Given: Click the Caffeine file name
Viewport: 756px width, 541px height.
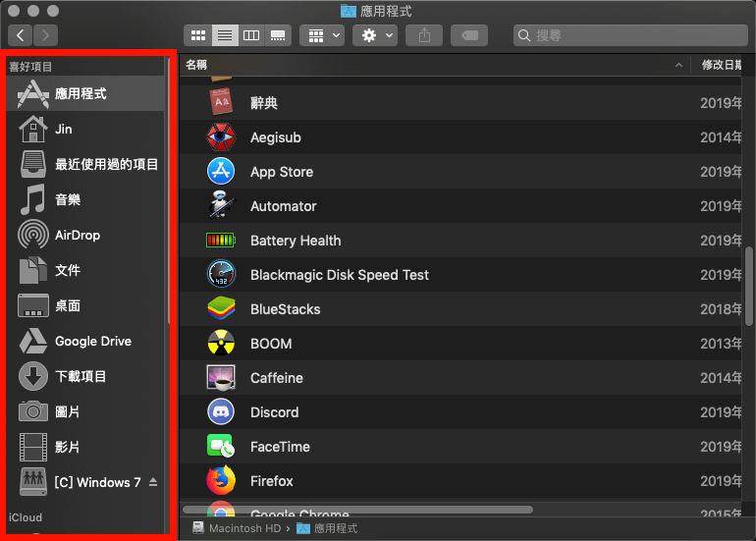Looking at the screenshot, I should [x=276, y=378].
